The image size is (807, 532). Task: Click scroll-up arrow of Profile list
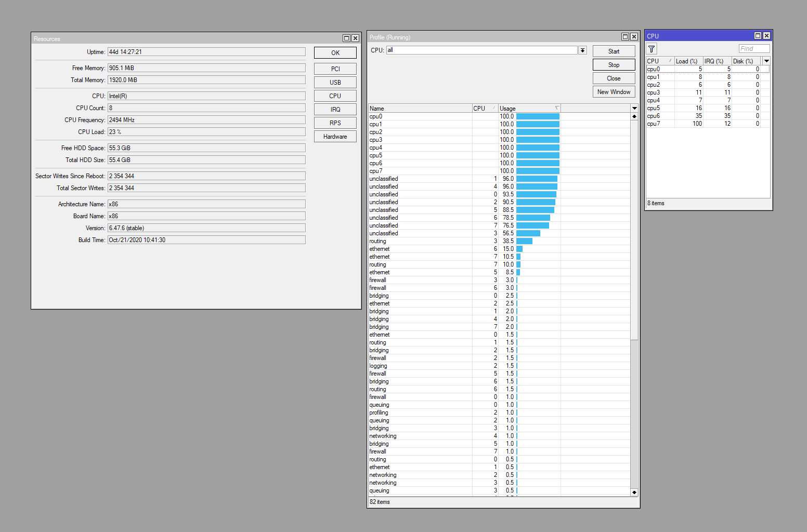coord(634,116)
